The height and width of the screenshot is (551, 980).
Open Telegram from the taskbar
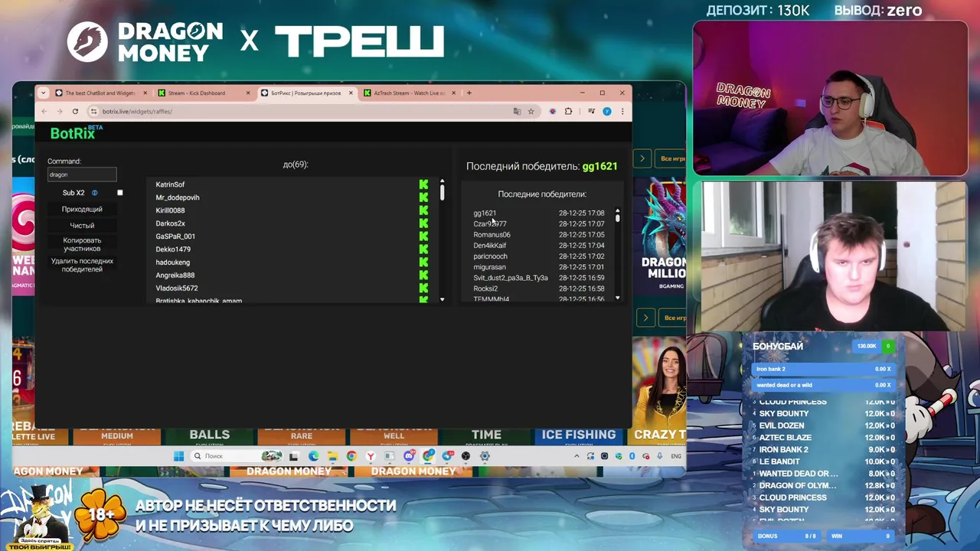(x=447, y=456)
